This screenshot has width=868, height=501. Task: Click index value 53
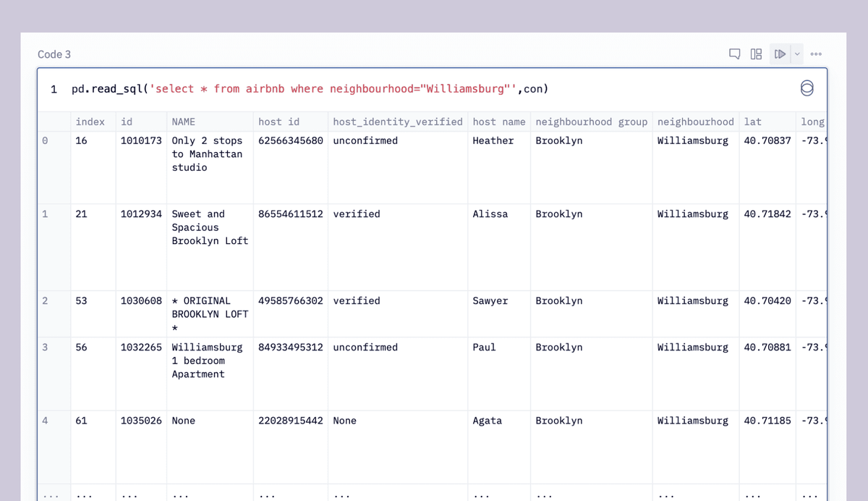click(x=81, y=300)
